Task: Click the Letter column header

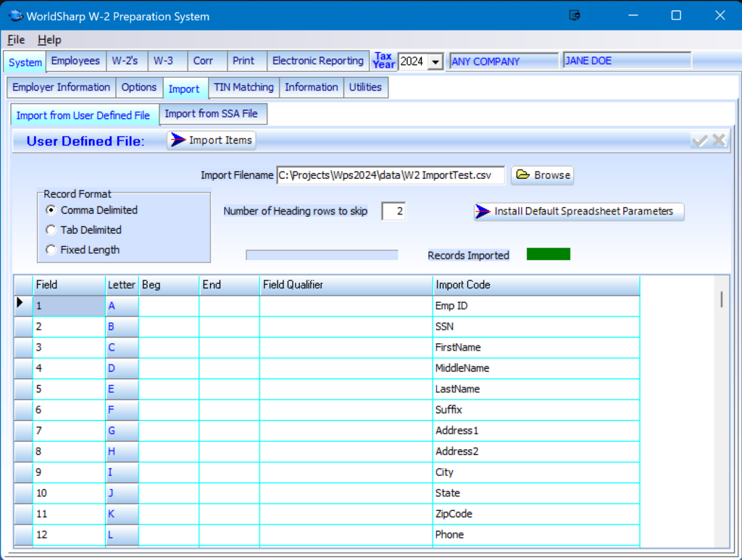Action: (x=122, y=285)
